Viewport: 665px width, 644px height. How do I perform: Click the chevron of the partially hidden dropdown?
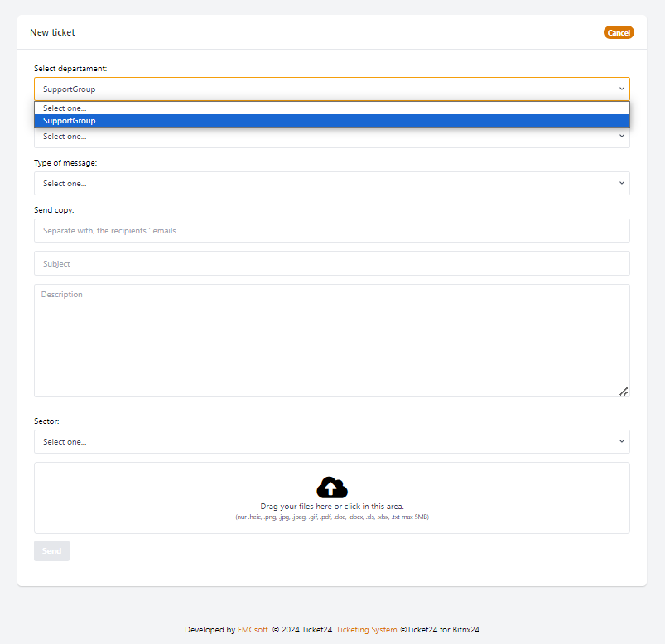(621, 137)
